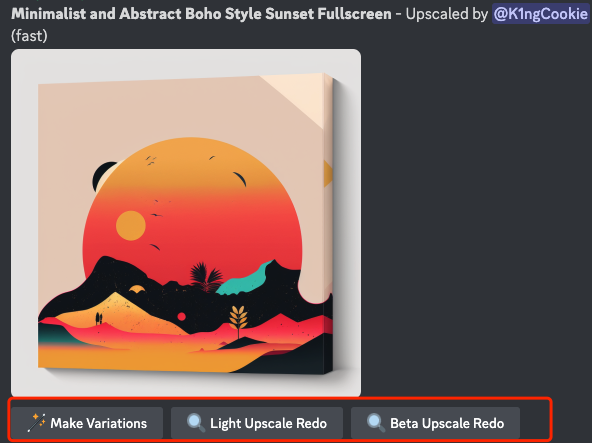The image size is (592, 443).
Task: Open the upscaled sunset canvas image
Action: click(186, 222)
